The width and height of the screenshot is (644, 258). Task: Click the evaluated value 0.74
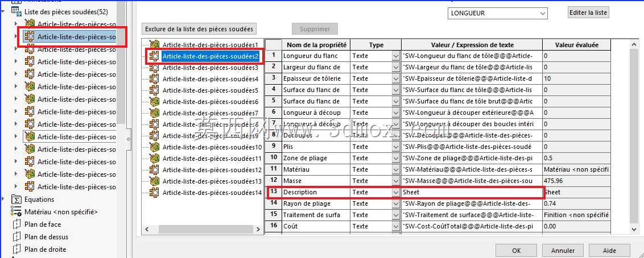(577, 203)
